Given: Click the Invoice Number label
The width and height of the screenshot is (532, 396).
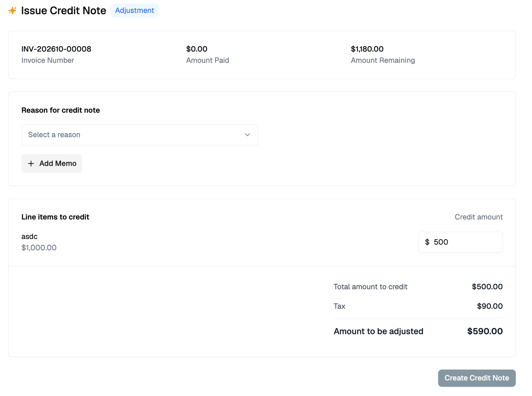Looking at the screenshot, I should 48,60.
